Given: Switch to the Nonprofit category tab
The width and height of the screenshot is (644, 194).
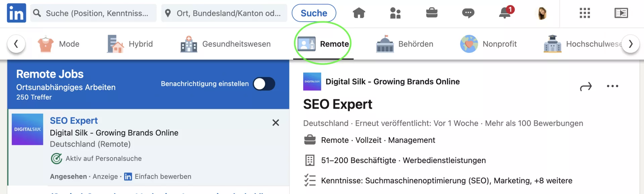Looking at the screenshot, I should tap(488, 44).
